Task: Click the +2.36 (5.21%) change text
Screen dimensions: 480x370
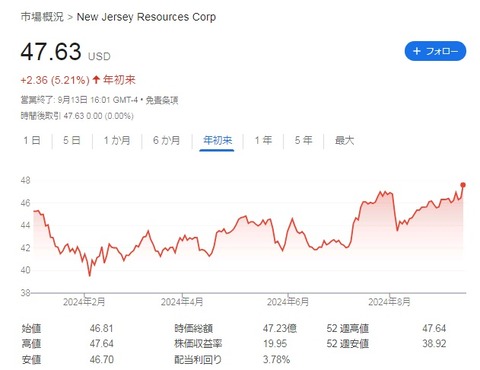Action: point(55,80)
